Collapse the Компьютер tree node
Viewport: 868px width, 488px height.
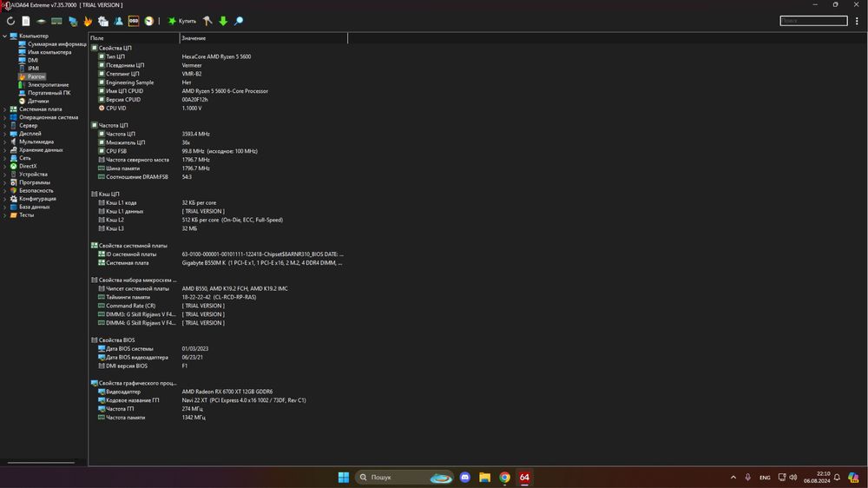[5, 36]
